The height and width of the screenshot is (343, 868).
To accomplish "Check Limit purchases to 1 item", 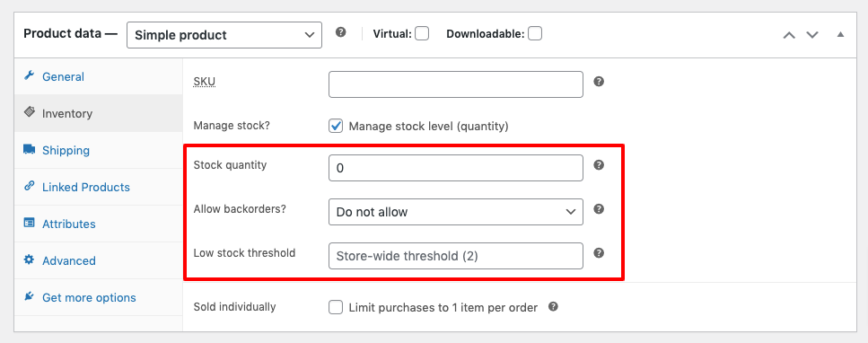I will 336,307.
